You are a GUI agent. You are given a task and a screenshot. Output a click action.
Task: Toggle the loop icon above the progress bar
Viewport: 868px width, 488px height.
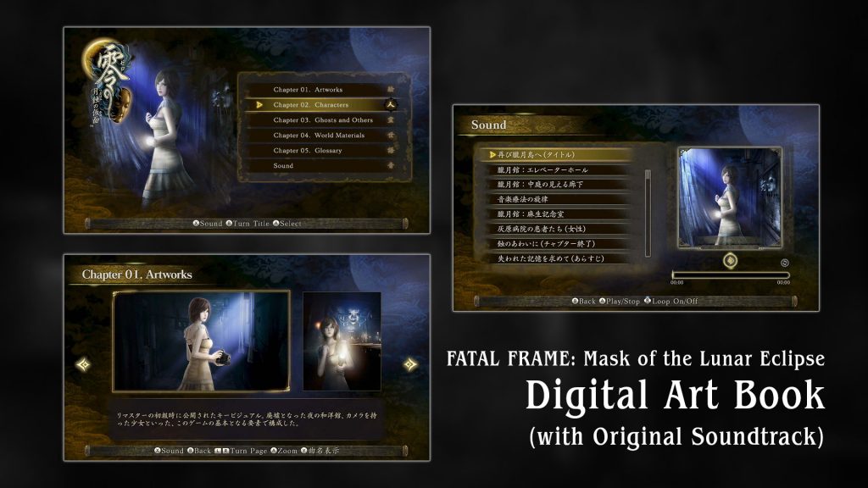coord(785,263)
